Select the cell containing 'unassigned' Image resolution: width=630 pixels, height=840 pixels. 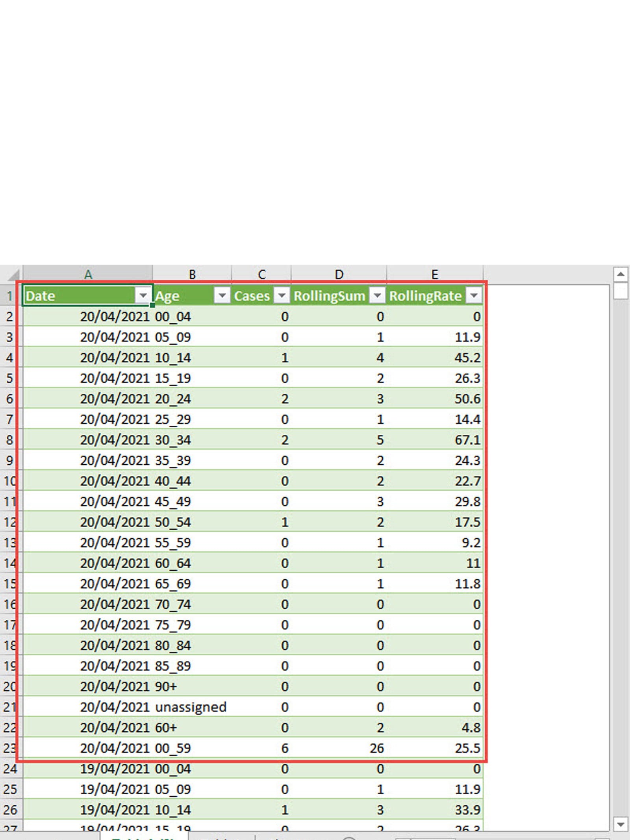coord(191,707)
